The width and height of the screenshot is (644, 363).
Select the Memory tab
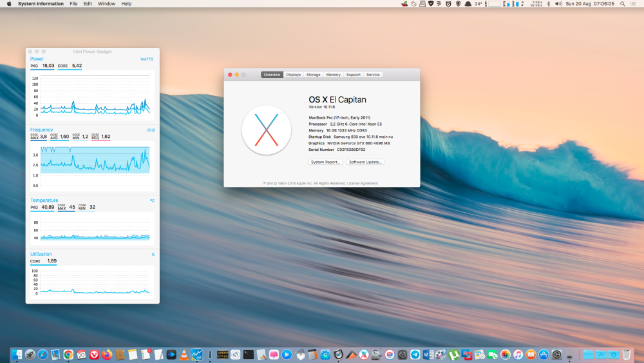333,75
